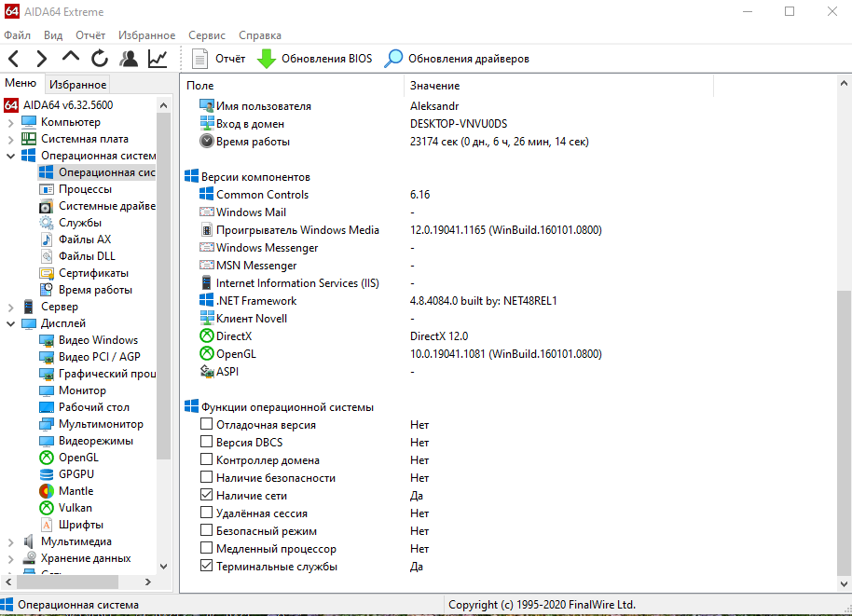The width and height of the screenshot is (852, 616).
Task: Open Время работы in the tree
Action: 95,290
